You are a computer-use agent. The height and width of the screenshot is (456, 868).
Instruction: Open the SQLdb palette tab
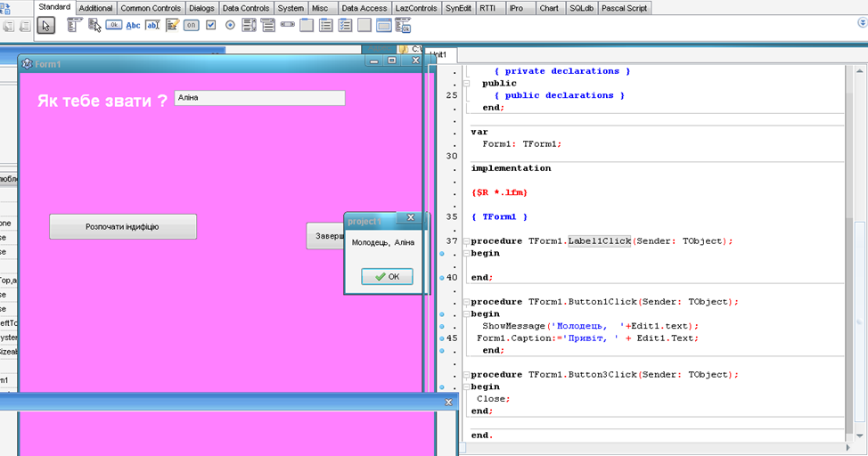pyautogui.click(x=581, y=8)
